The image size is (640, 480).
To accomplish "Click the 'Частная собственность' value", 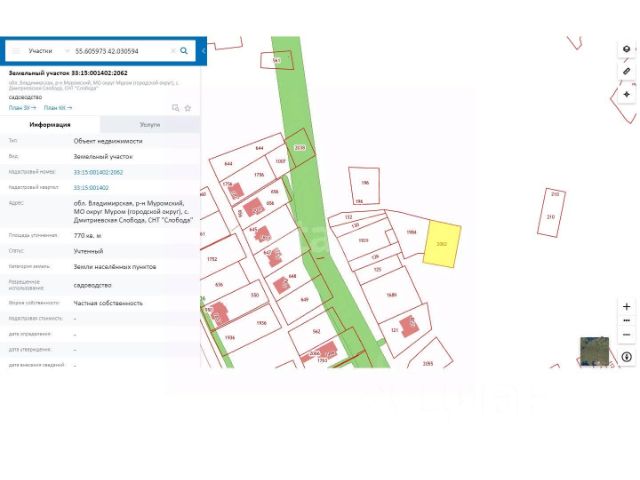I will [x=108, y=303].
